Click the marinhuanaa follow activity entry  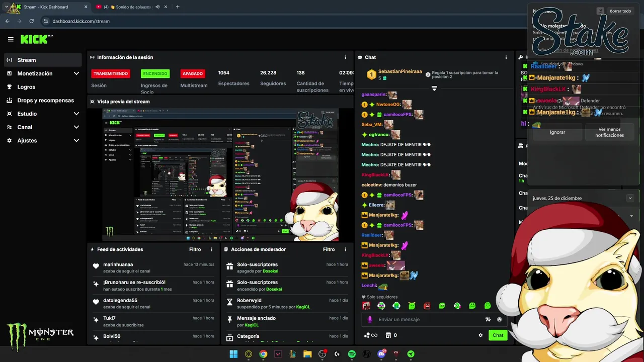pyautogui.click(x=153, y=267)
